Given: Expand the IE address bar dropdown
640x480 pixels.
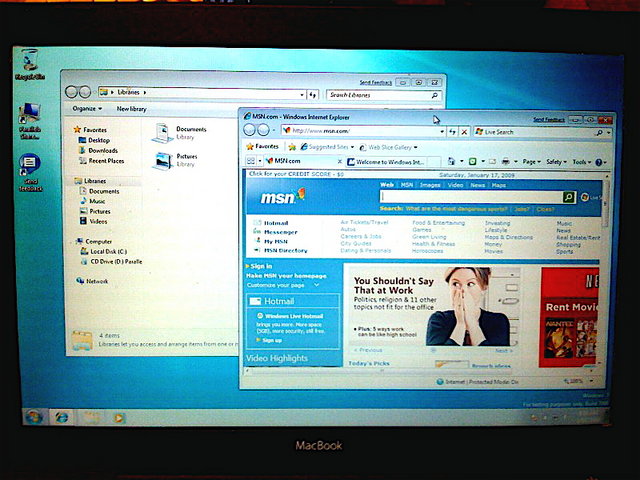Looking at the screenshot, I should pyautogui.click(x=442, y=131).
